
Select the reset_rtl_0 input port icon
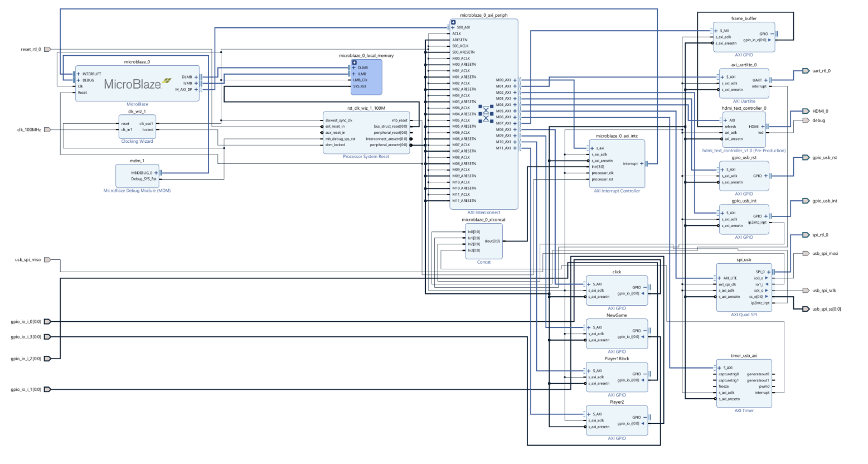coord(47,49)
